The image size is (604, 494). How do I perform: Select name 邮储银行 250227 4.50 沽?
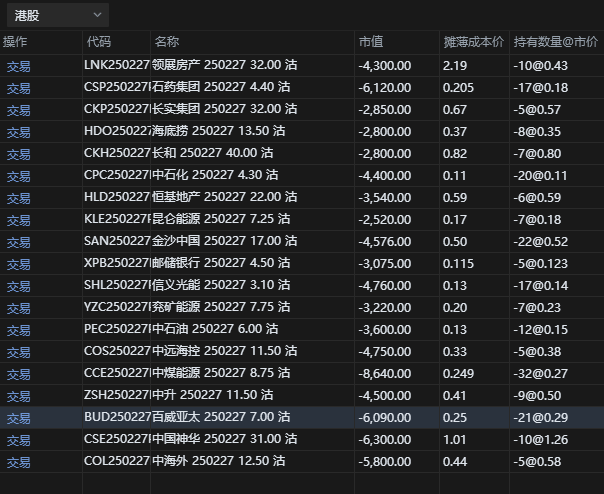click(x=221, y=262)
